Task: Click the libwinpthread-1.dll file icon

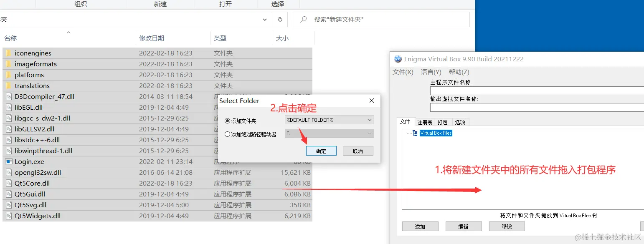Action: click(x=8, y=151)
